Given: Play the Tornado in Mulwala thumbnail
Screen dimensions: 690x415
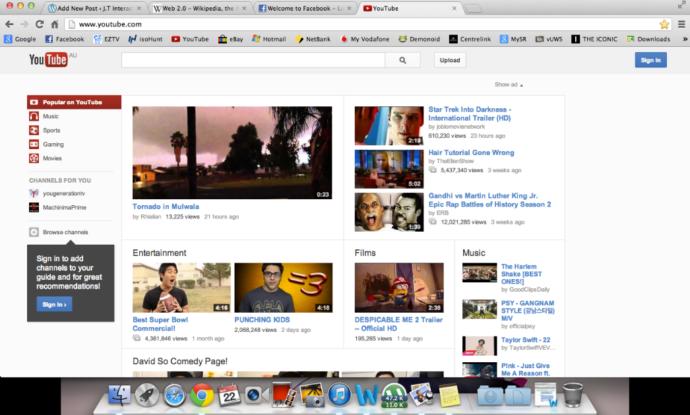Looking at the screenshot, I should (232, 152).
